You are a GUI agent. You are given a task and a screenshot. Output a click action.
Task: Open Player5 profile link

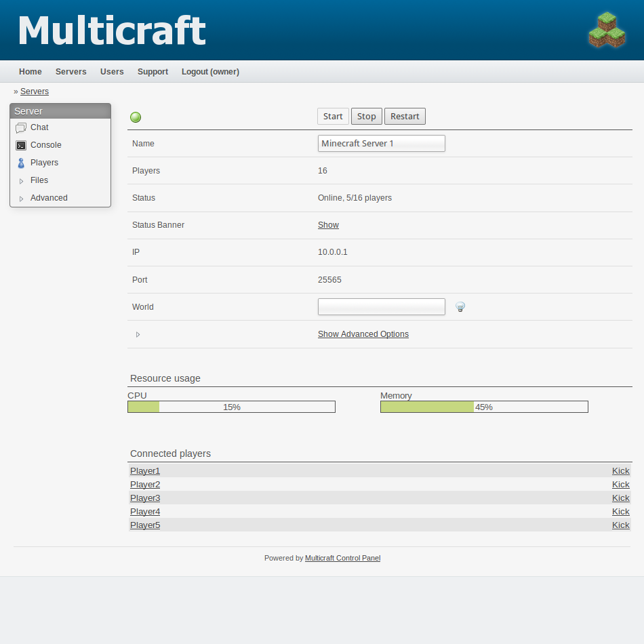click(145, 525)
